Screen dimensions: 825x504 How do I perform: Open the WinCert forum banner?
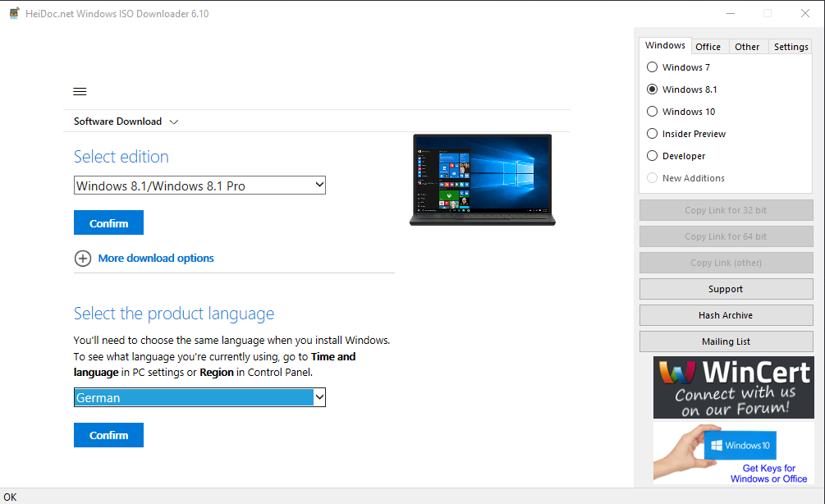click(x=733, y=387)
